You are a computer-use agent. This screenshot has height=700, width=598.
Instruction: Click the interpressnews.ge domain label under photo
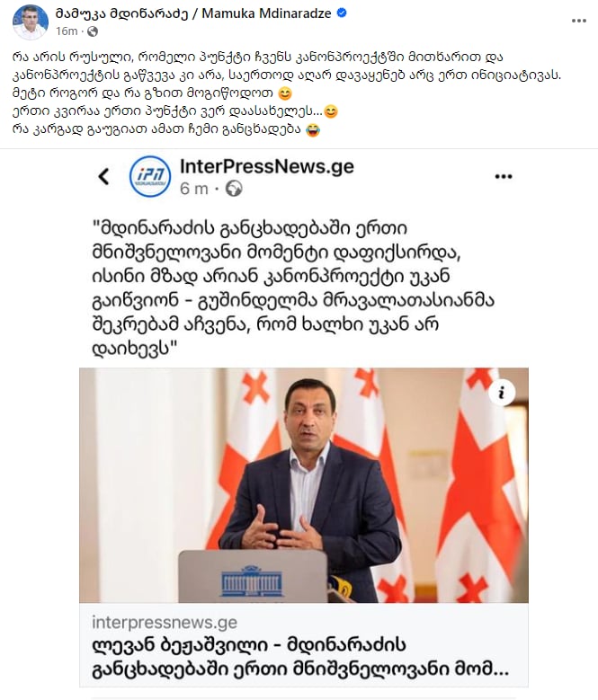(x=165, y=623)
